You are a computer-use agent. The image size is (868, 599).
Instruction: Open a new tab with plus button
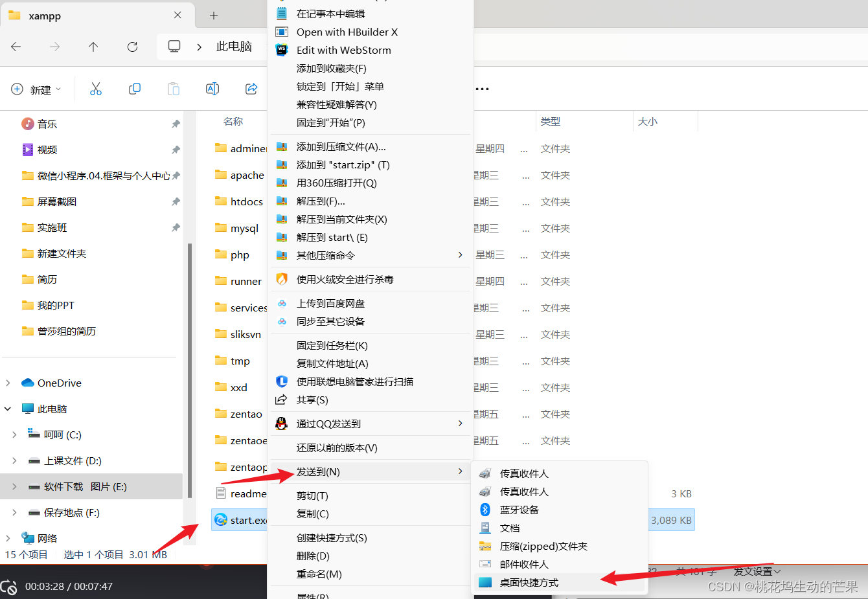coord(214,16)
